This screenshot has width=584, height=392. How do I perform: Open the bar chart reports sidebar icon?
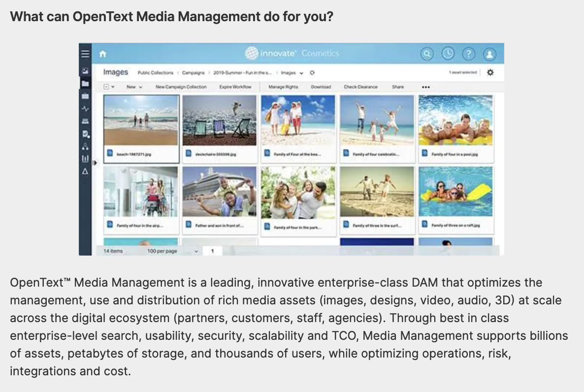(x=85, y=159)
